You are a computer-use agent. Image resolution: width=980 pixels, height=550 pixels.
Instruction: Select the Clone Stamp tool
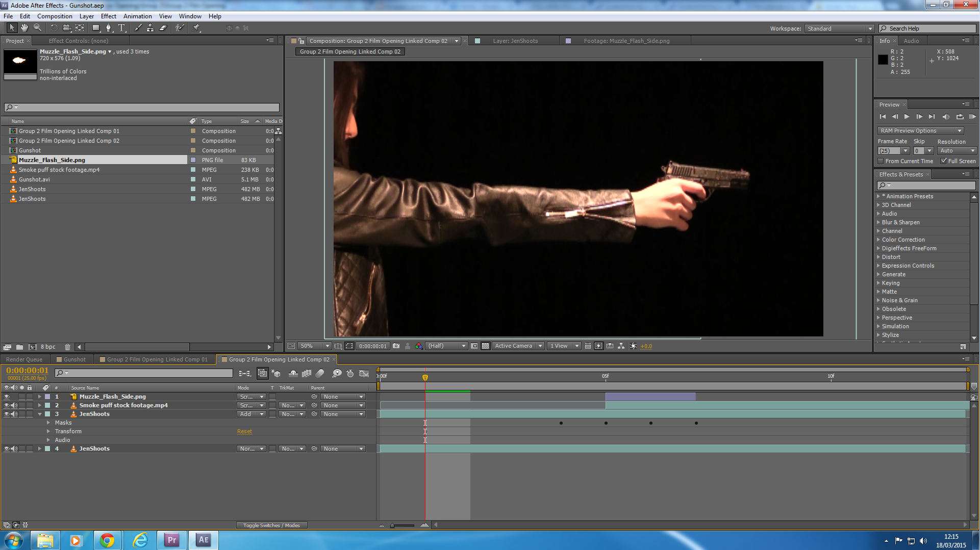click(x=150, y=28)
